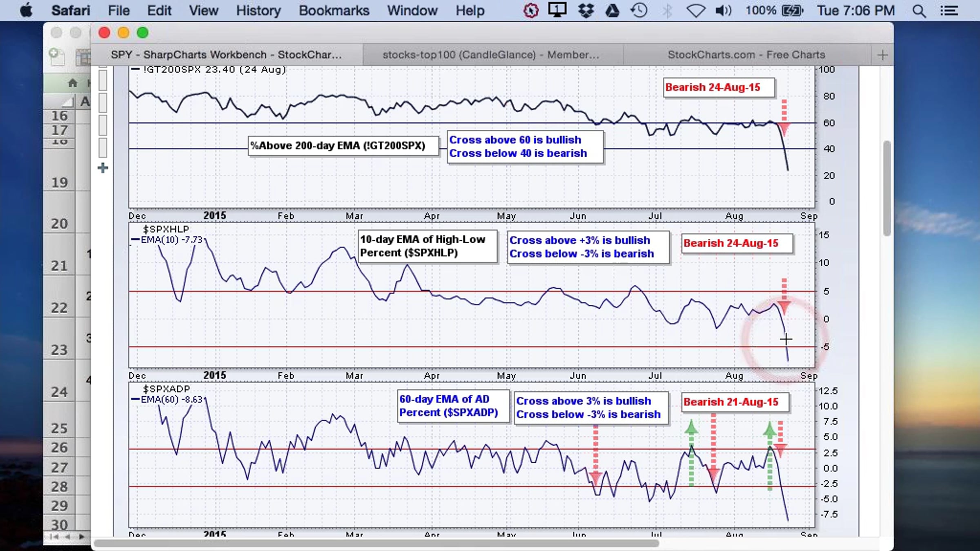Open Spotlight search magnifier

click(x=919, y=11)
